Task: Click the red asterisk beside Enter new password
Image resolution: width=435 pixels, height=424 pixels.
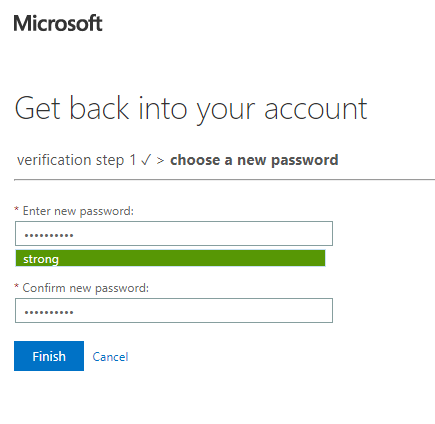Action: tap(16, 209)
